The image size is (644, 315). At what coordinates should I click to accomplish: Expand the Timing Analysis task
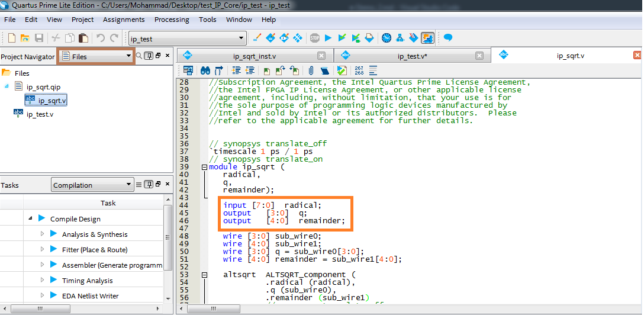pyautogui.click(x=42, y=280)
